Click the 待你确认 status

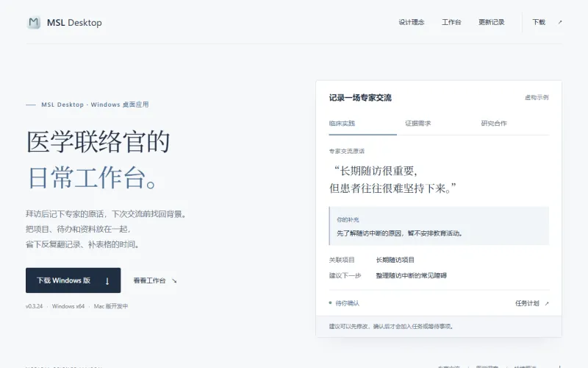(x=344, y=303)
